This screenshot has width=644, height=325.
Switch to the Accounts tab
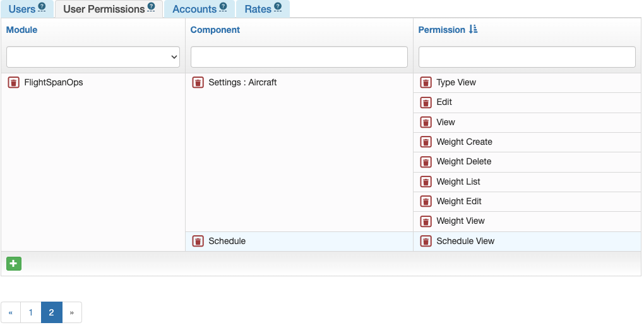194,9
